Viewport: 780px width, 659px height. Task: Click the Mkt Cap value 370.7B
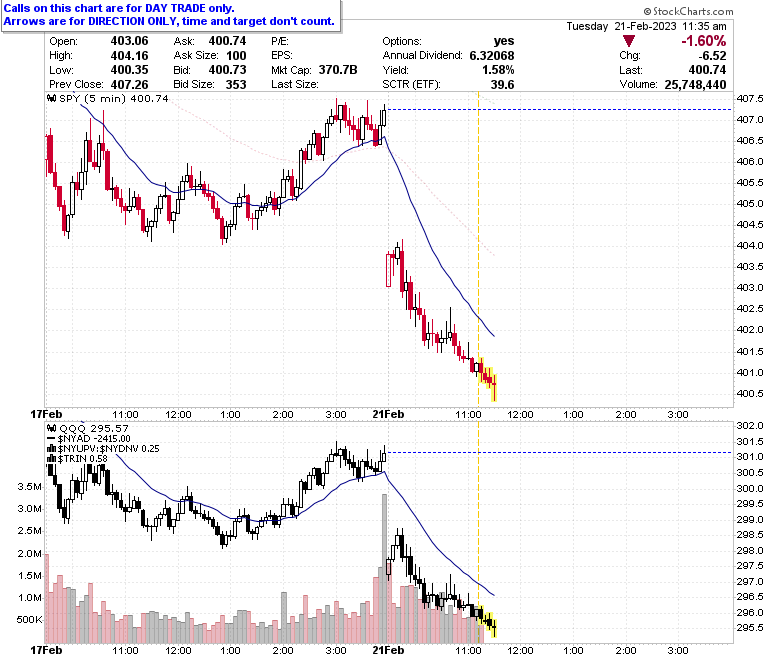(338, 70)
